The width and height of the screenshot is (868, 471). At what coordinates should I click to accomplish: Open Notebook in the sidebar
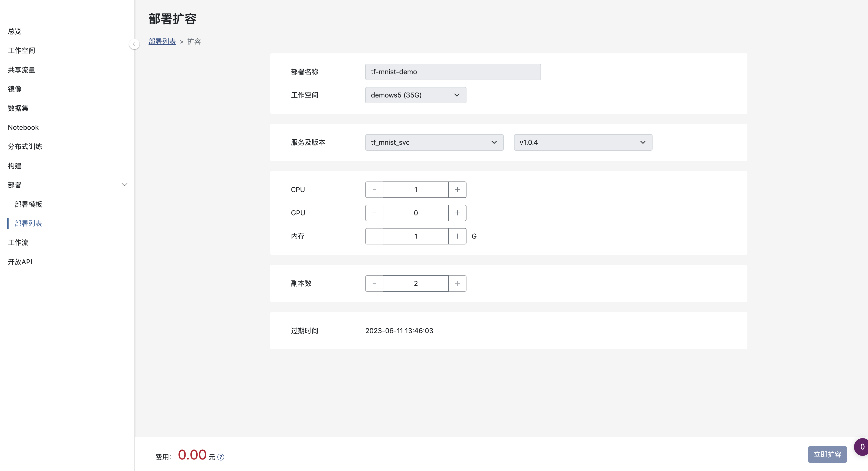[23, 127]
